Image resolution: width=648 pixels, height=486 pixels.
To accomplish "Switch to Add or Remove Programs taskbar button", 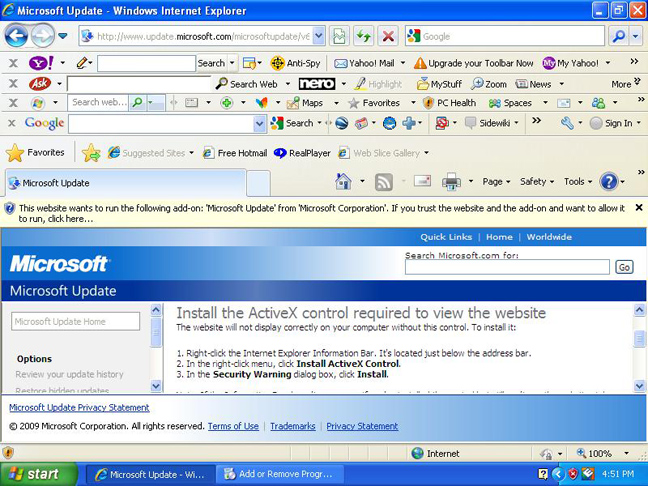I will pyautogui.click(x=280, y=474).
